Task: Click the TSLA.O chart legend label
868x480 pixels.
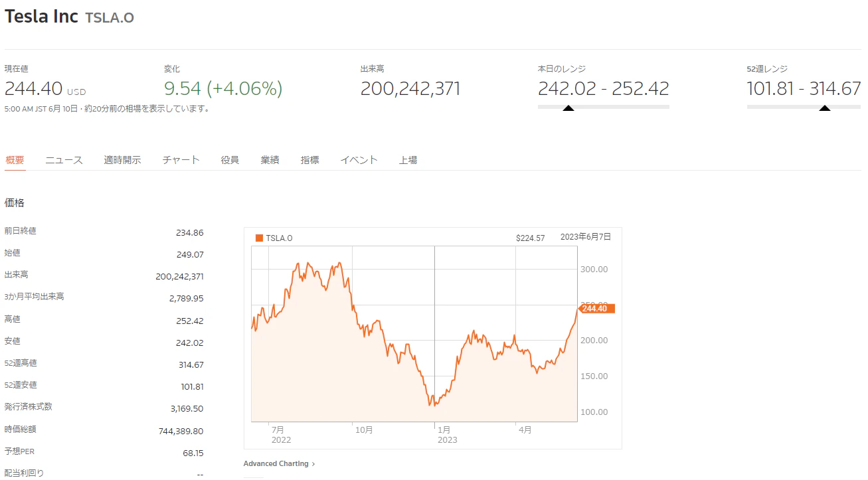Action: 279,238
